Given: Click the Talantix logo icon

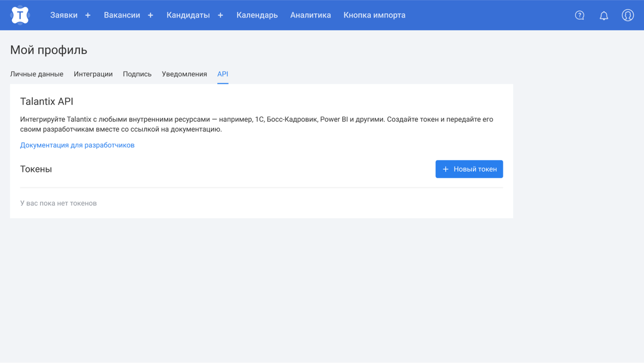Looking at the screenshot, I should tap(20, 15).
